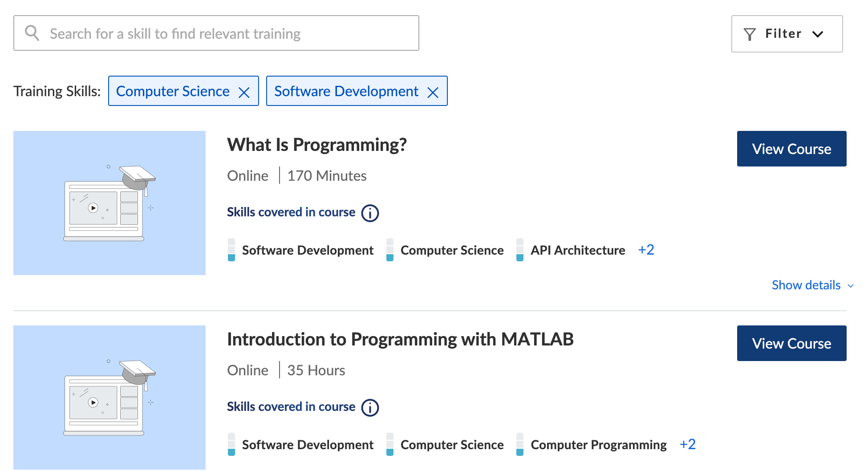
Task: Click the 35 Hours duration text
Action: click(x=316, y=370)
